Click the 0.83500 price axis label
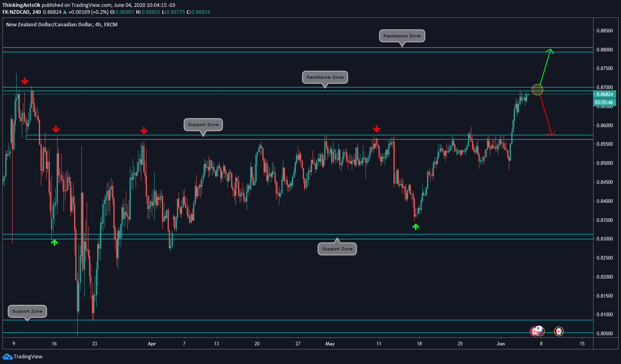This screenshot has width=621, height=364. 604,220
